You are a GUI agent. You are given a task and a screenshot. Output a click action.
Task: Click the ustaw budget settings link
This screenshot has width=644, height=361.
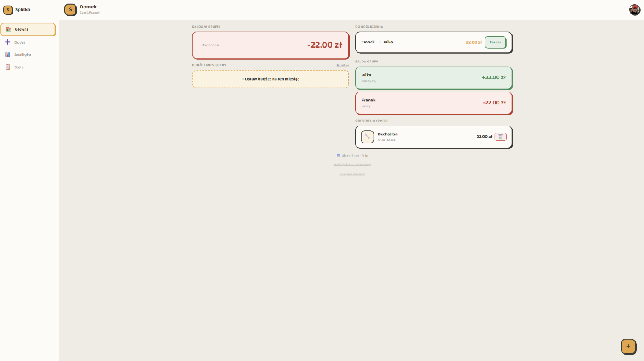pos(343,65)
